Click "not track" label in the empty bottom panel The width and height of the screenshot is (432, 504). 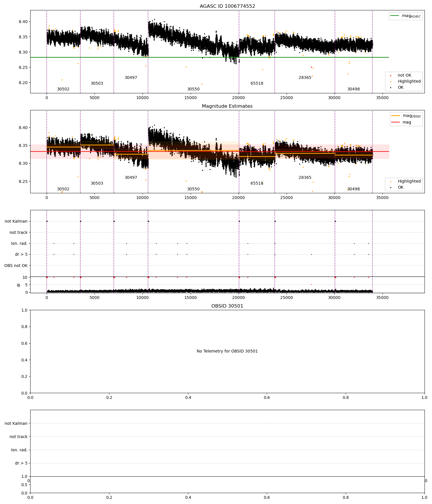(18, 437)
